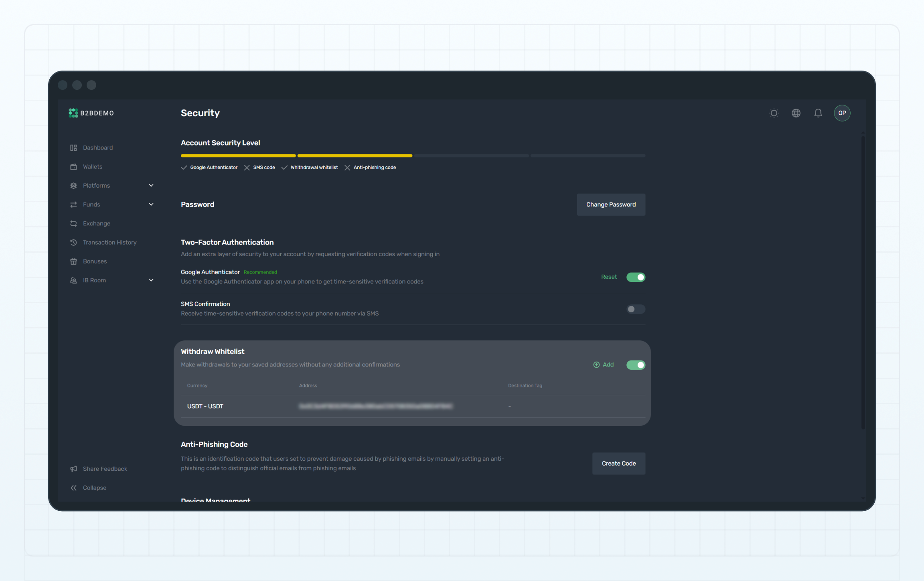View Transaction History via sidebar icon
The height and width of the screenshot is (581, 924).
(x=73, y=242)
